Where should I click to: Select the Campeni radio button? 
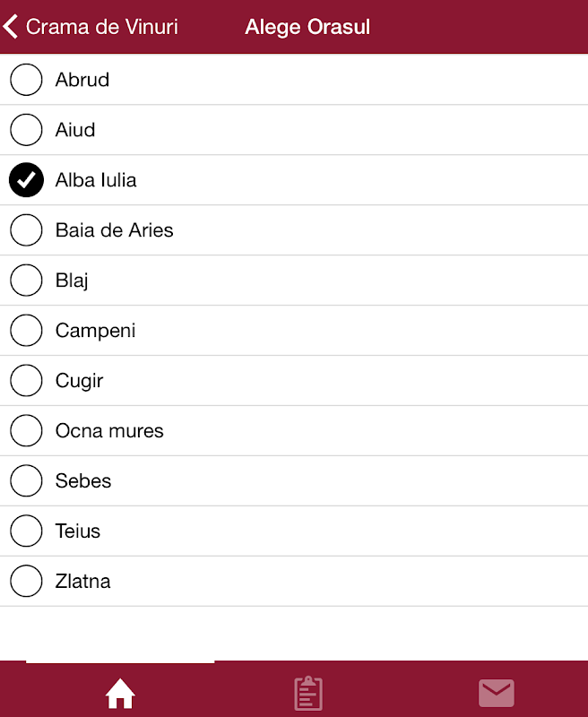[x=26, y=331]
